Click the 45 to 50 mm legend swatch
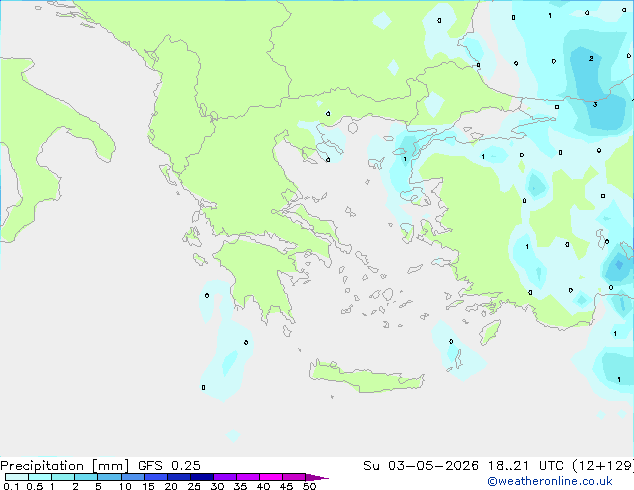 [x=294, y=477]
